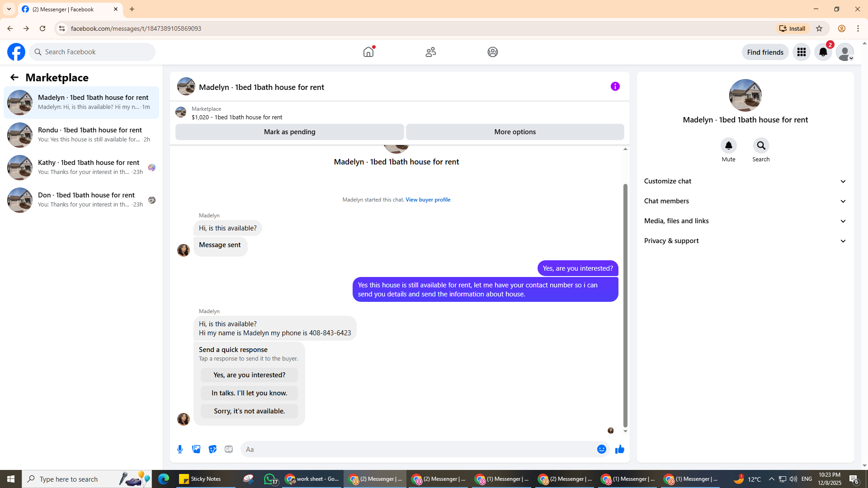Open WhatsApp from the taskbar
The width and height of the screenshot is (868, 488).
point(270,479)
